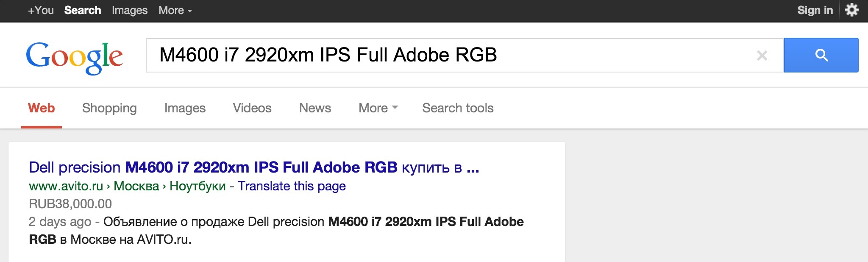Click the Sign in button
This screenshot has height=262, width=868.
[815, 10]
